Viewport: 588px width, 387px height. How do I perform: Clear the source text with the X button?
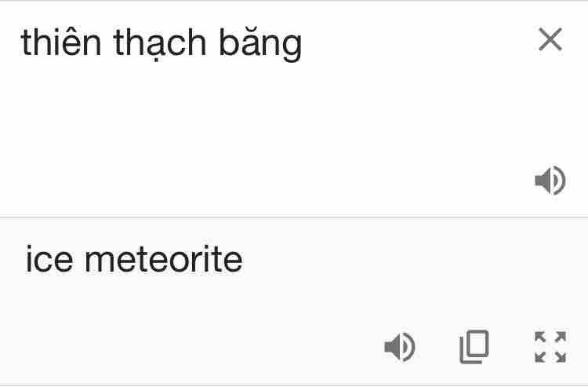pos(550,40)
